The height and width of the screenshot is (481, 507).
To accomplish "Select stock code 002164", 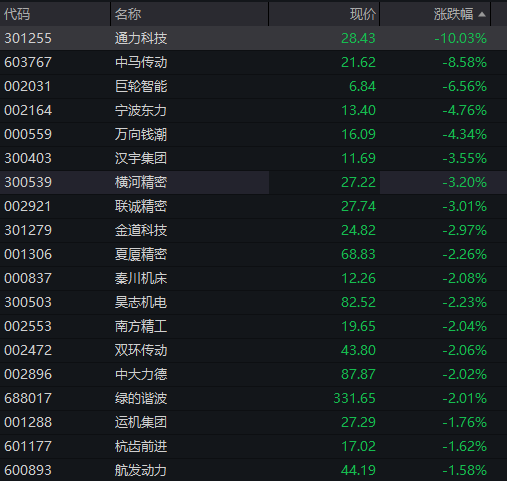I will [x=28, y=110].
